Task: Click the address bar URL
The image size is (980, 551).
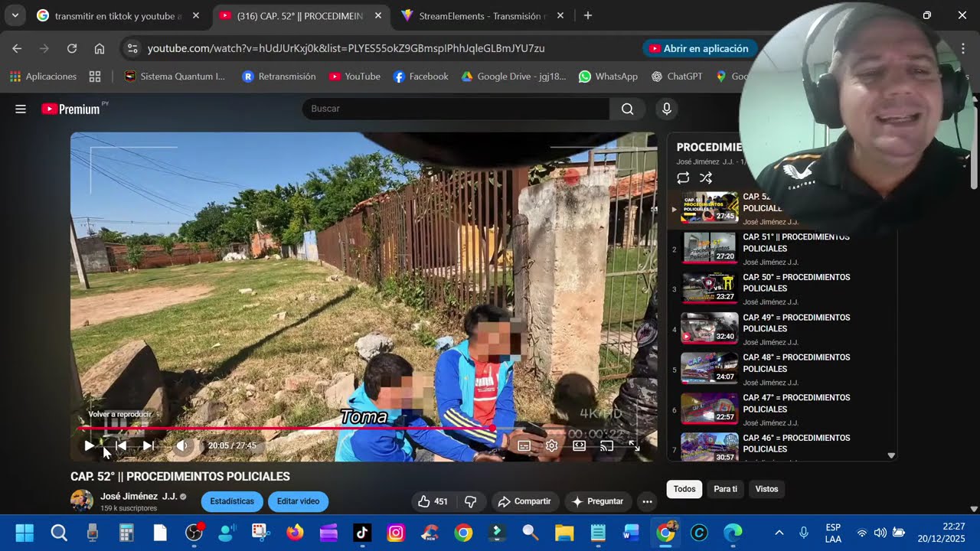Action: [346, 48]
